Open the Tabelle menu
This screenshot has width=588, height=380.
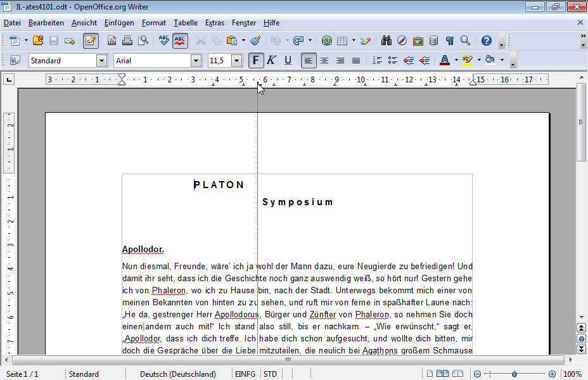(186, 23)
